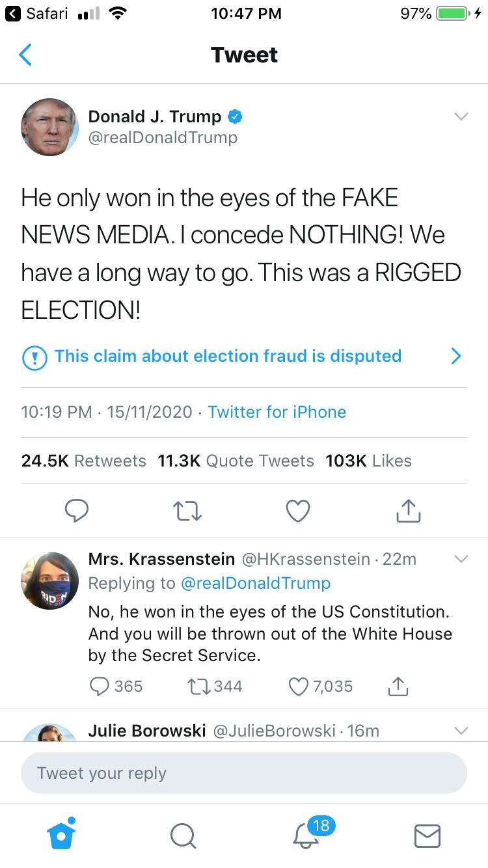Open the Messages envelope tab
The image size is (488, 868).
[x=427, y=835]
